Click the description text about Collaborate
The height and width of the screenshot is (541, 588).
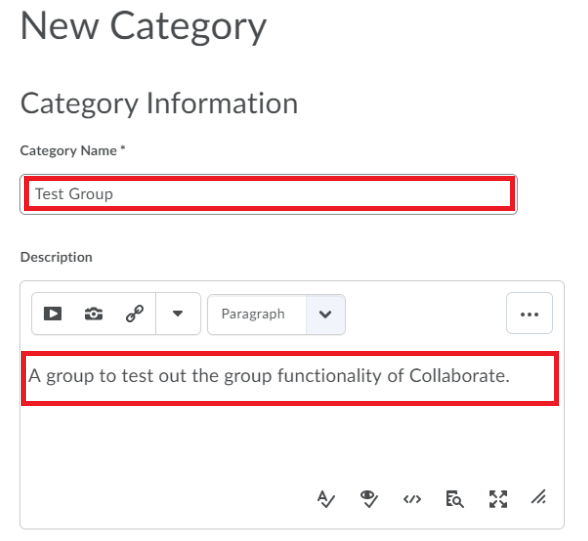[x=269, y=376]
